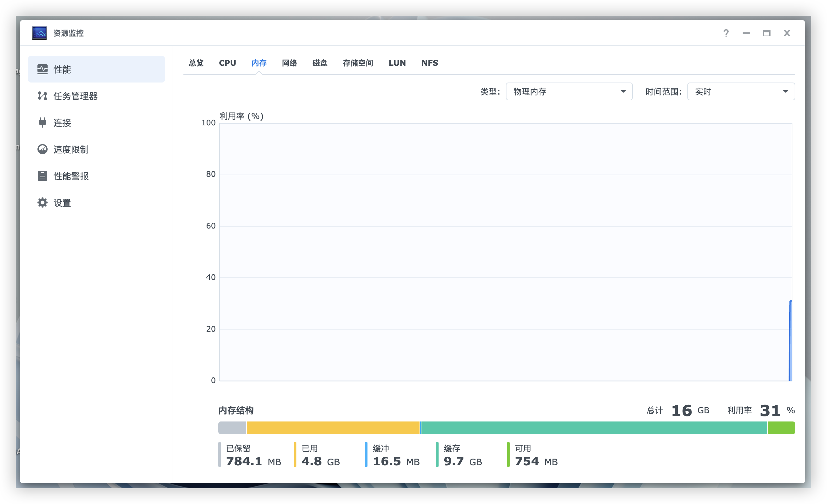This screenshot has height=504, width=827.
Task: Click the teal 缓存 segment of memory bar
Action: click(594, 428)
